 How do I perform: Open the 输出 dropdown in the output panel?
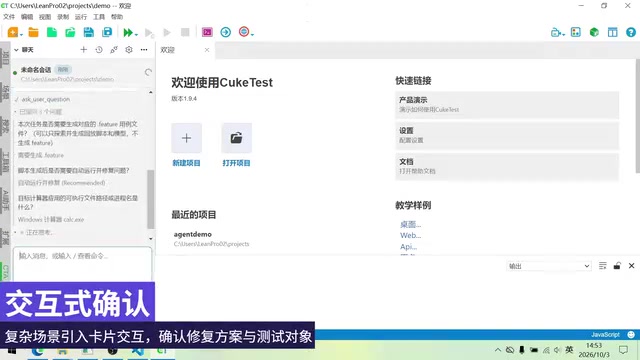(549, 266)
